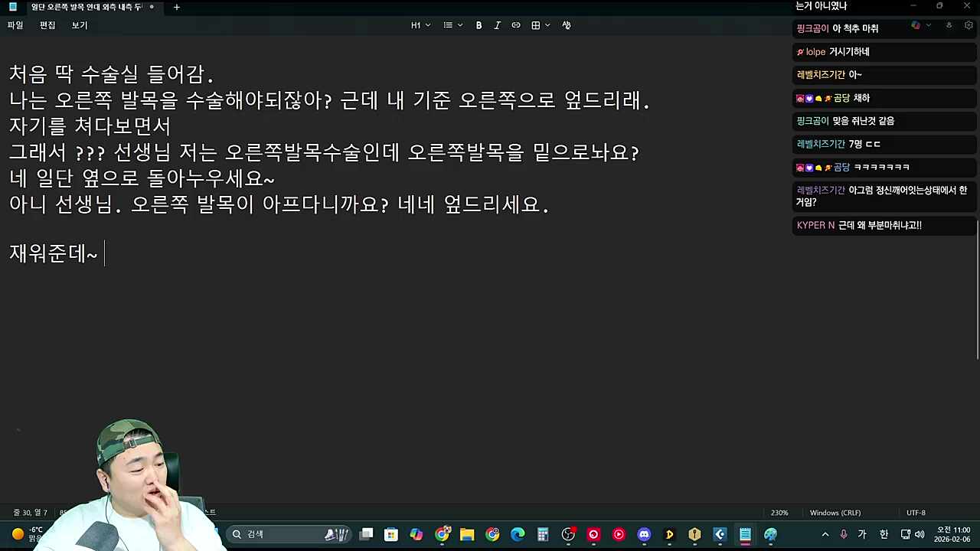This screenshot has height=551, width=980.
Task: Open the 보기 menu
Action: [78, 24]
